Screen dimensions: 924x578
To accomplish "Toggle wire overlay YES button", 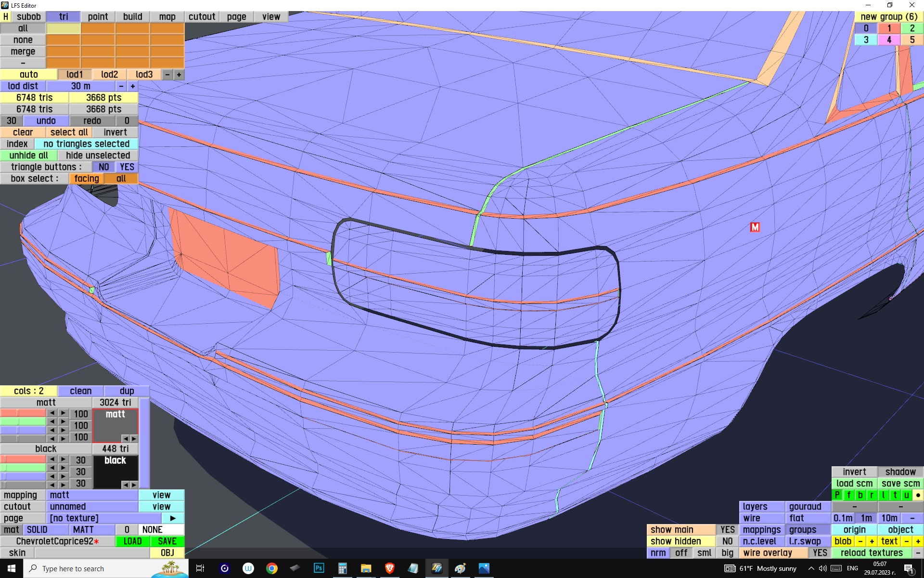I will click(820, 552).
